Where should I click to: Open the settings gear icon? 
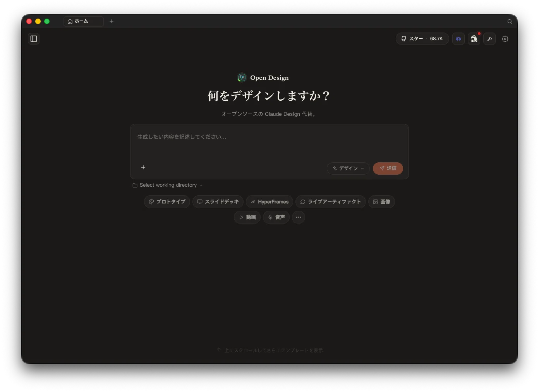[x=505, y=39]
